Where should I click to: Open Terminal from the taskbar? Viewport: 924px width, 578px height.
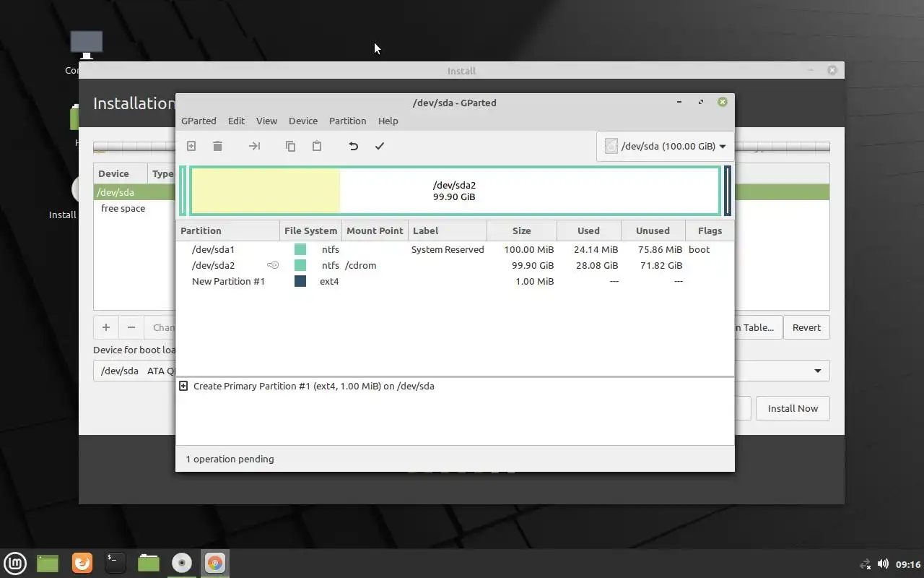pyautogui.click(x=115, y=563)
